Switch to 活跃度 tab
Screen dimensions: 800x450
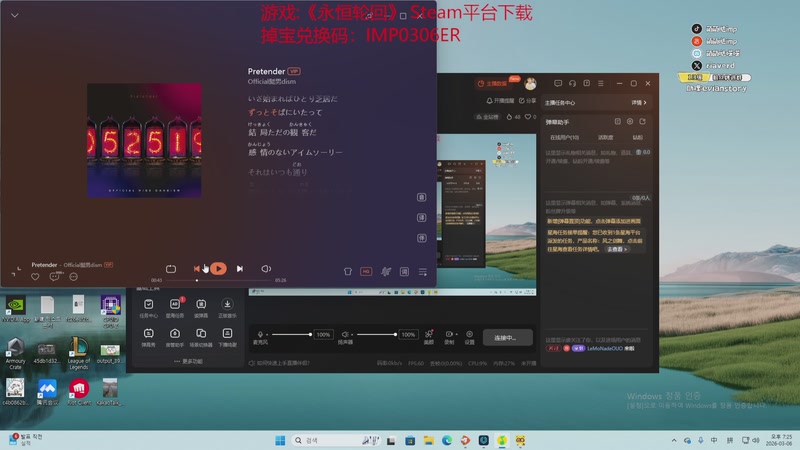tap(606, 137)
